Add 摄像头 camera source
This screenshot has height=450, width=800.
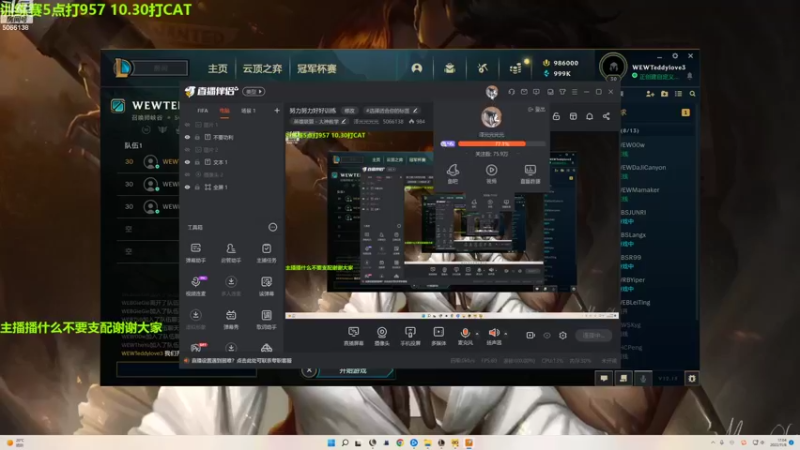pyautogui.click(x=382, y=336)
